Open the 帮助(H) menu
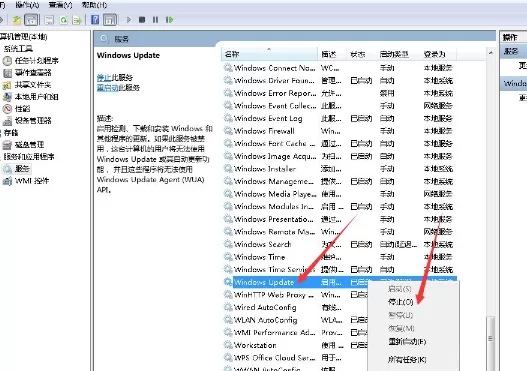This screenshot has width=527, height=371. [94, 5]
